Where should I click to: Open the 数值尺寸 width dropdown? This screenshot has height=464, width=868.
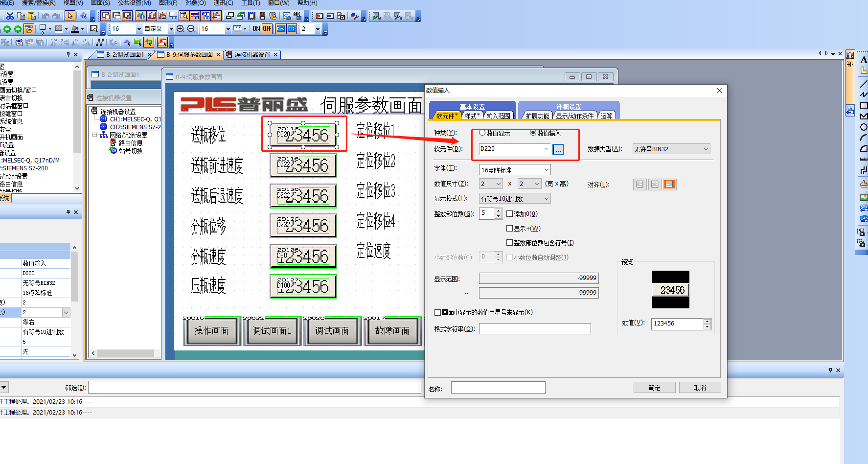(491, 184)
